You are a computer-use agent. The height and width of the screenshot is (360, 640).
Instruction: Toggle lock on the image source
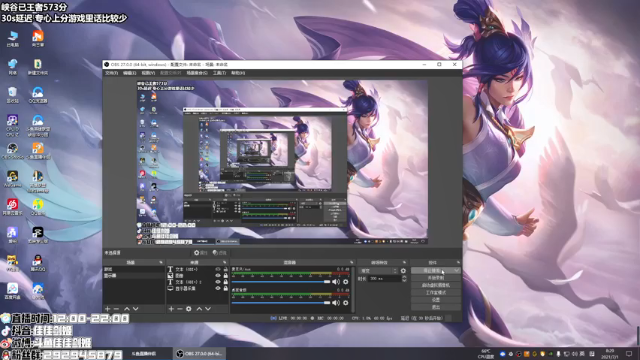[x=225, y=276]
